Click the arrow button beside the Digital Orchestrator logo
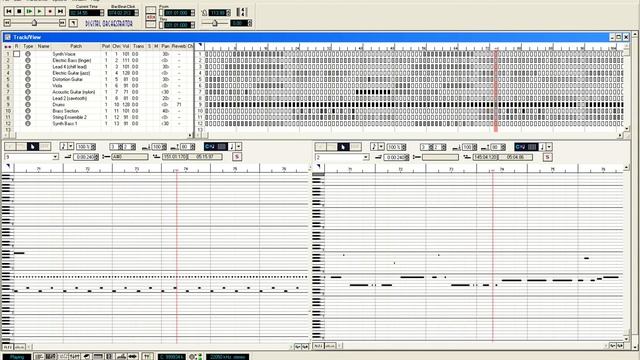The image size is (640, 360). (x=73, y=23)
